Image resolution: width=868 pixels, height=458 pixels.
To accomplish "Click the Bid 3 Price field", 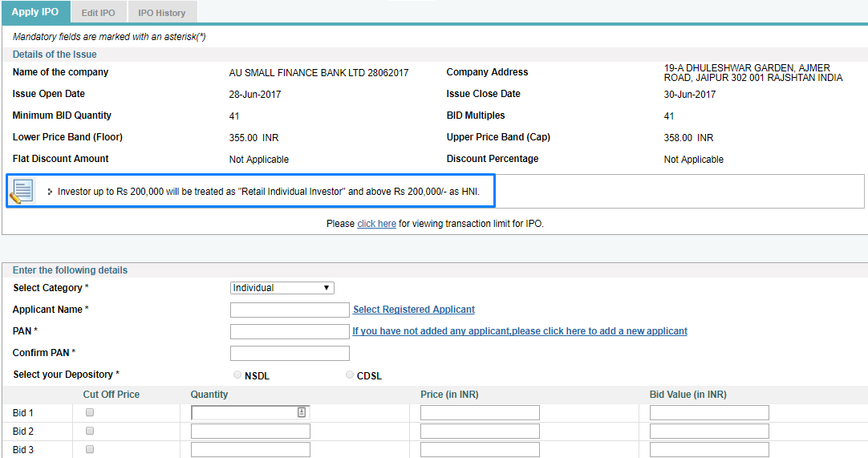I will 480,449.
